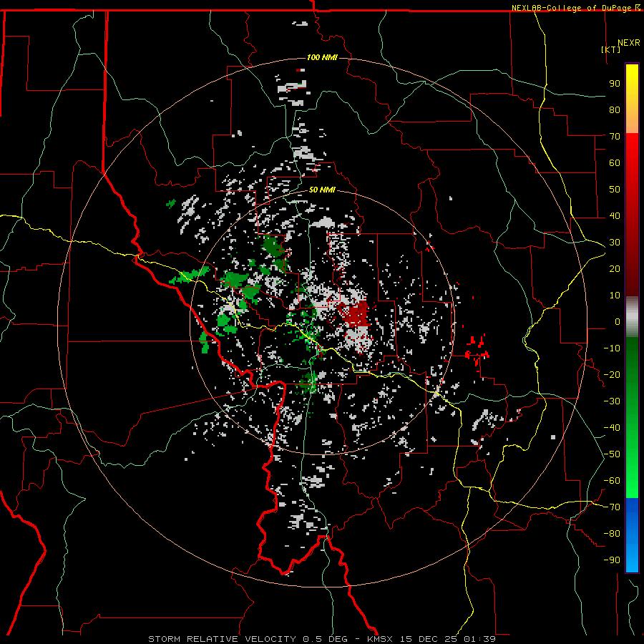
Task: Click the 50 value on the velocity scale
Action: click(615, 190)
